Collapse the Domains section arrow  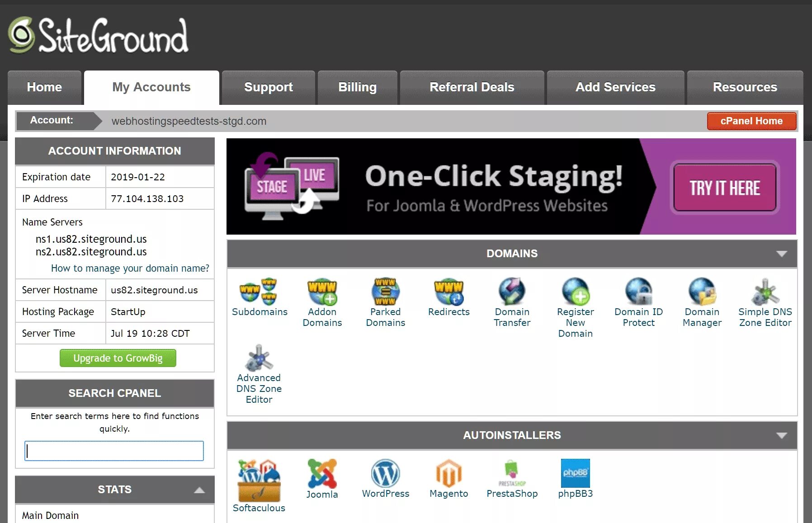pos(782,254)
